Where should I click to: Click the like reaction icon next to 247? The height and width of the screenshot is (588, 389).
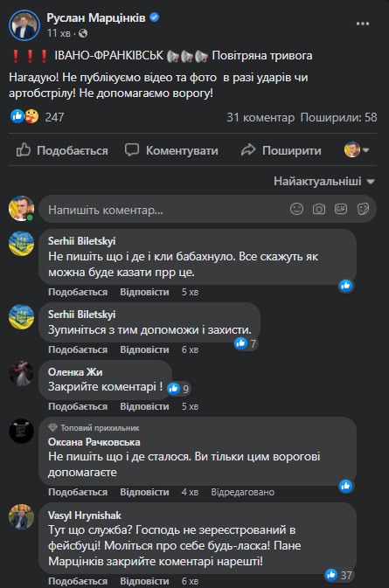pyautogui.click(x=17, y=116)
